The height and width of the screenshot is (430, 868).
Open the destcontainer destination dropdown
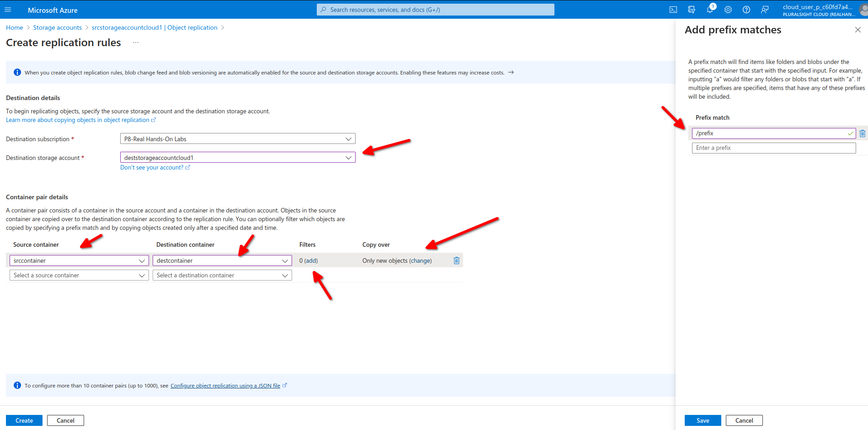(x=222, y=260)
